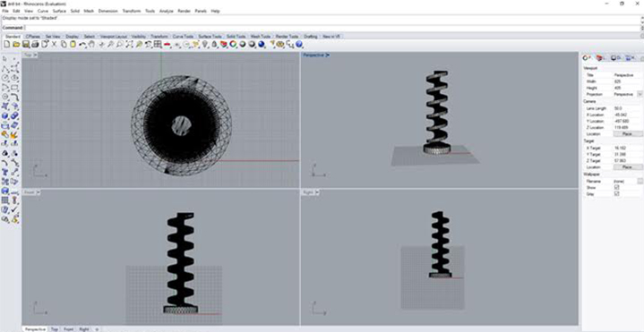The image size is (644, 332).
Task: Click Place button for Target location
Action: (628, 167)
